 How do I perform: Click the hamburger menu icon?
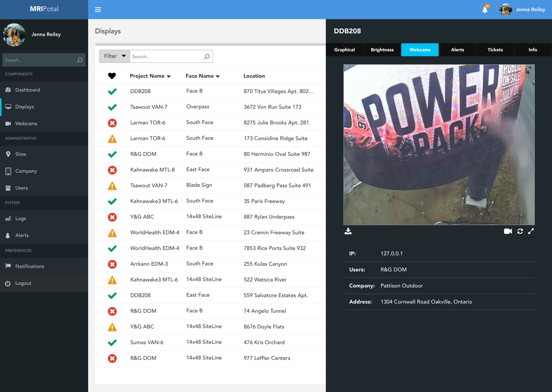[x=98, y=9]
